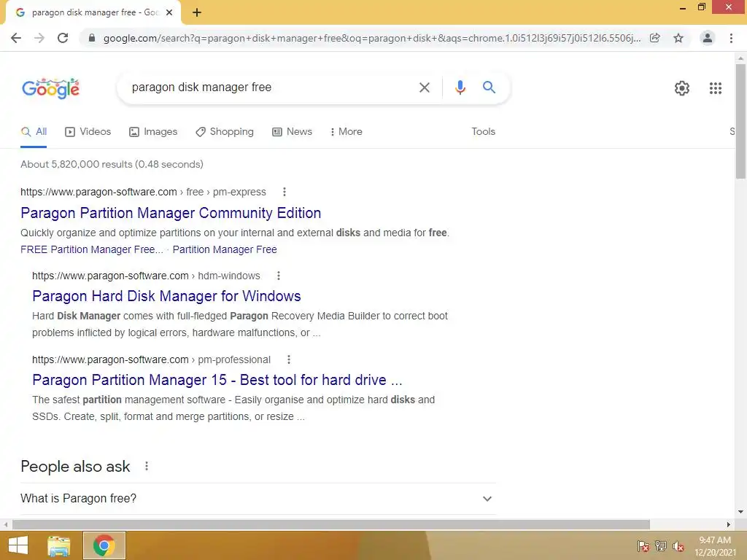
Task: Click the padlock site info icon
Action: (x=92, y=38)
